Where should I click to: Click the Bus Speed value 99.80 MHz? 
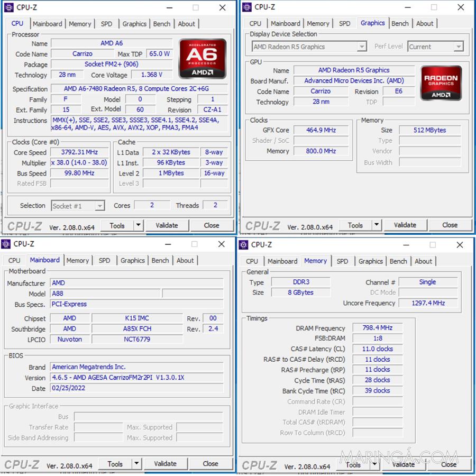(x=79, y=173)
